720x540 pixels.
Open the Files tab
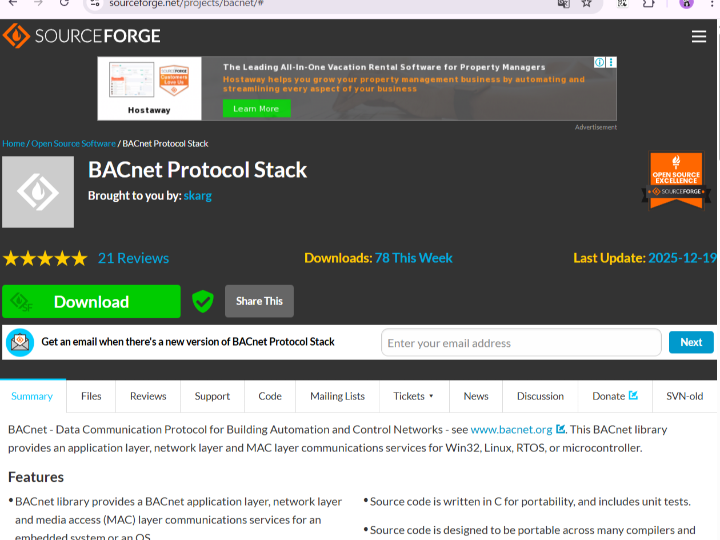pyautogui.click(x=91, y=396)
